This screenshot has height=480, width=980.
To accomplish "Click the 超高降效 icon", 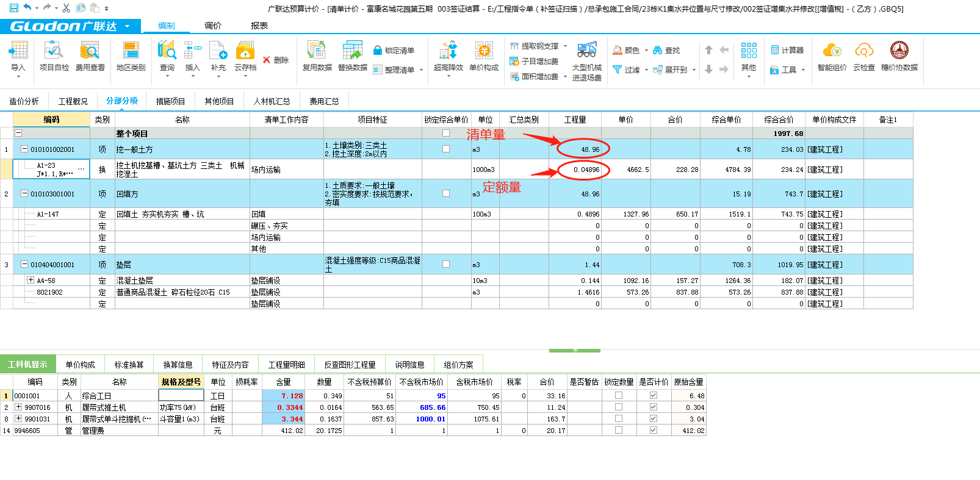I will (449, 51).
